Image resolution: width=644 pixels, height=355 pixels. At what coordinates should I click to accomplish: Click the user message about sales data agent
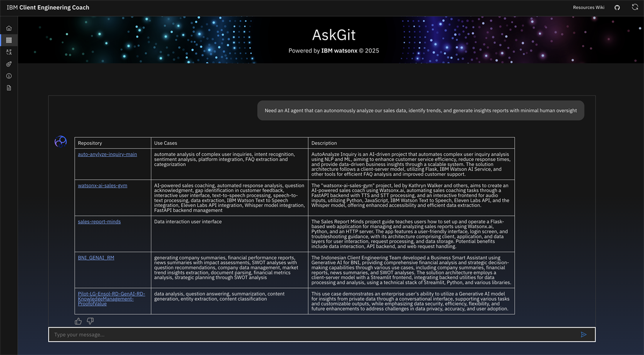[x=421, y=110]
